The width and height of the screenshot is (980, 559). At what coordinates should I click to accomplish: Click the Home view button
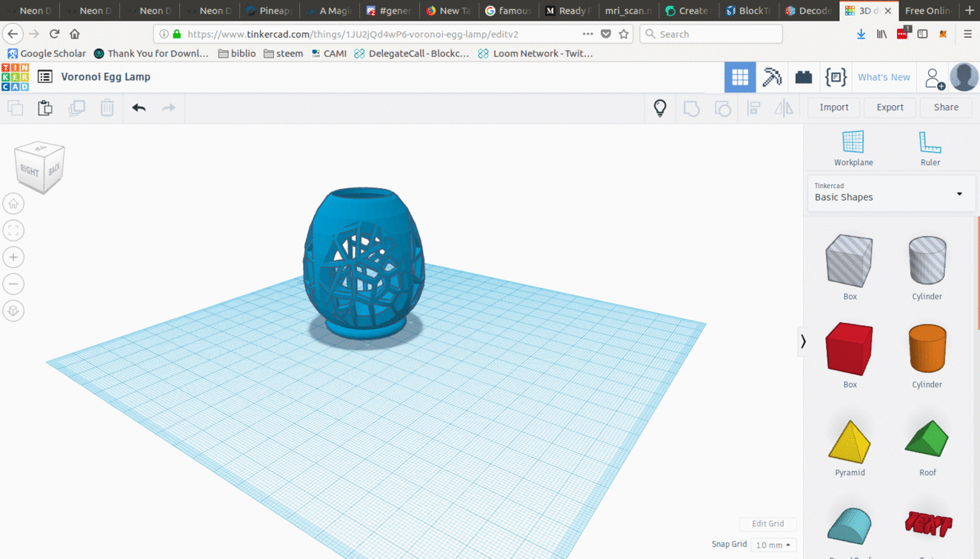[13, 204]
